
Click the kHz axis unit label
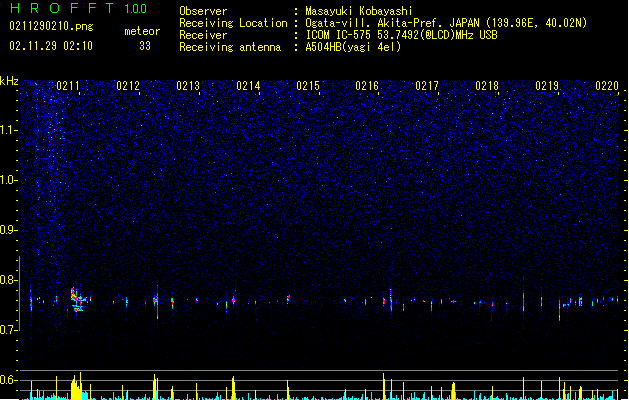[9, 81]
